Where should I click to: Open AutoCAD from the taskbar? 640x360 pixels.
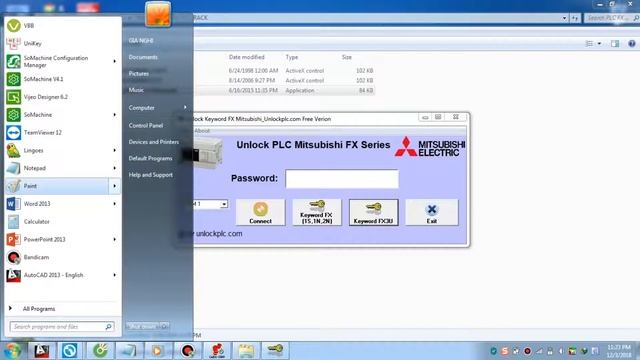pyautogui.click(x=41, y=350)
